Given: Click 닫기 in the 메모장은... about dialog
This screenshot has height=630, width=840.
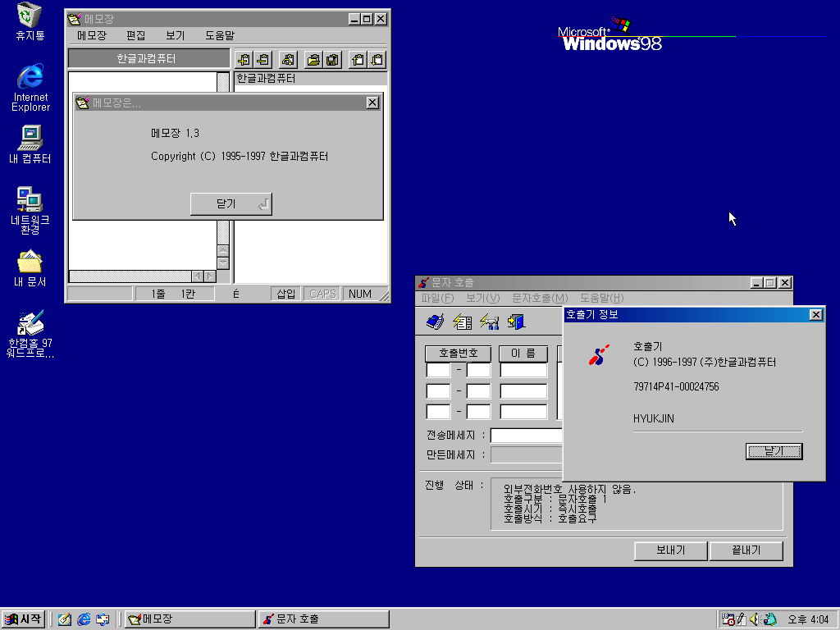Looking at the screenshot, I should click(x=231, y=204).
